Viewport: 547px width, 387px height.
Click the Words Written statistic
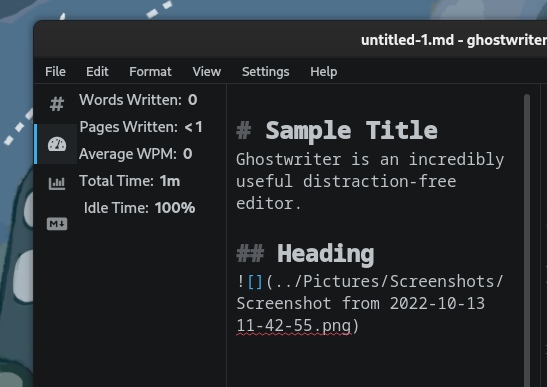pos(138,100)
